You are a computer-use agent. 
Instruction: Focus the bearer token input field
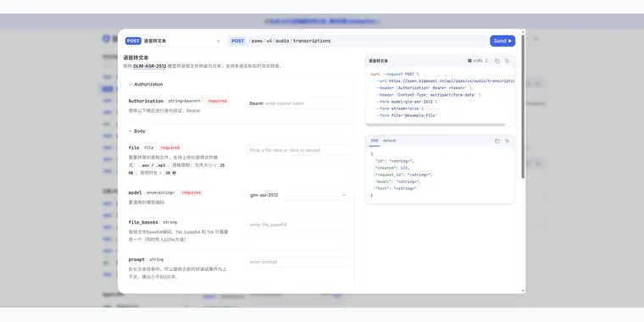point(297,103)
